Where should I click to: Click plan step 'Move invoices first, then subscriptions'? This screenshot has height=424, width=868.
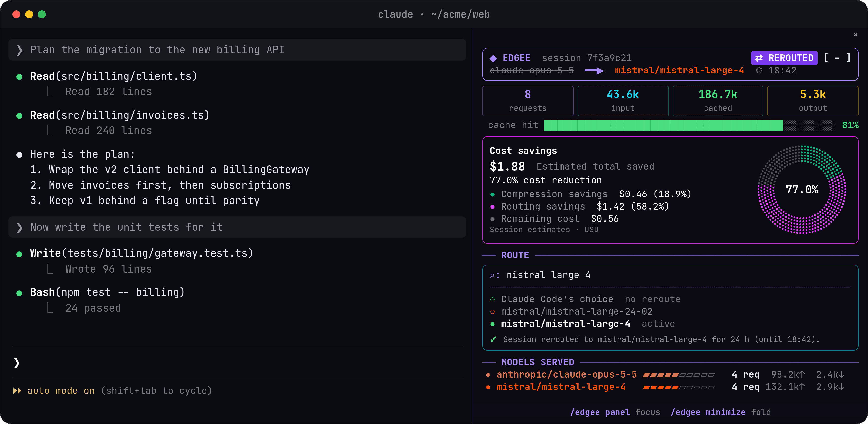point(160,185)
